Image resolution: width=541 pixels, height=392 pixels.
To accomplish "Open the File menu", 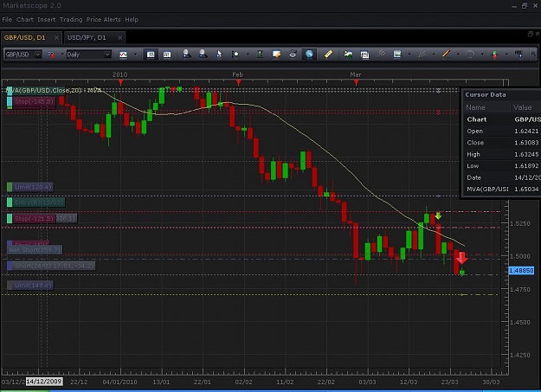I will 7,20.
